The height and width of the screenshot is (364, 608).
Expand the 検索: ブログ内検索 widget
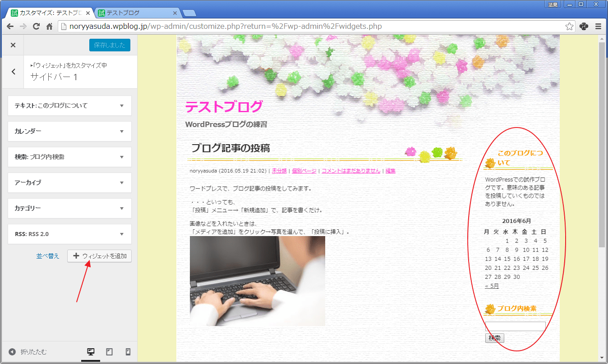(x=69, y=157)
